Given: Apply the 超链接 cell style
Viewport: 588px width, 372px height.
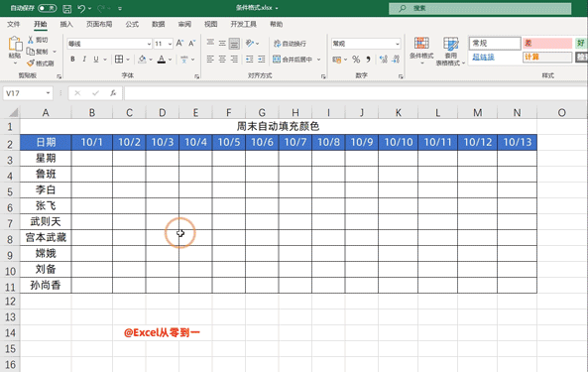Looking at the screenshot, I should 495,57.
